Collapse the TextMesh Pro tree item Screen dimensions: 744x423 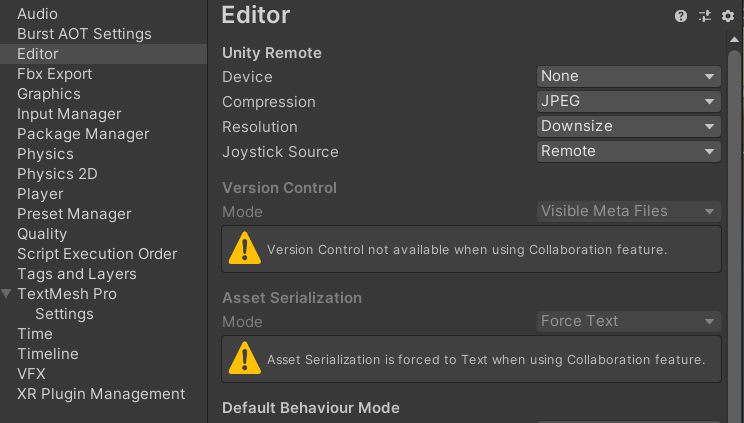pos(8,294)
